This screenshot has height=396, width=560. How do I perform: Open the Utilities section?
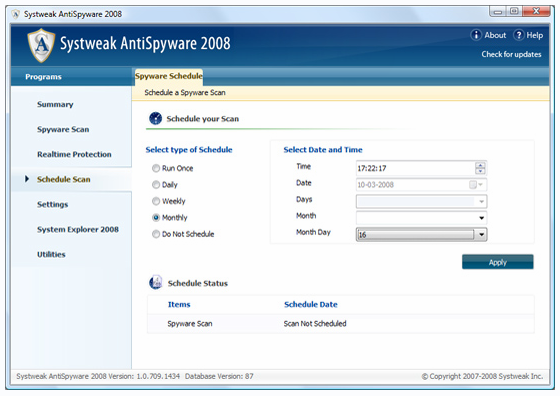click(51, 254)
